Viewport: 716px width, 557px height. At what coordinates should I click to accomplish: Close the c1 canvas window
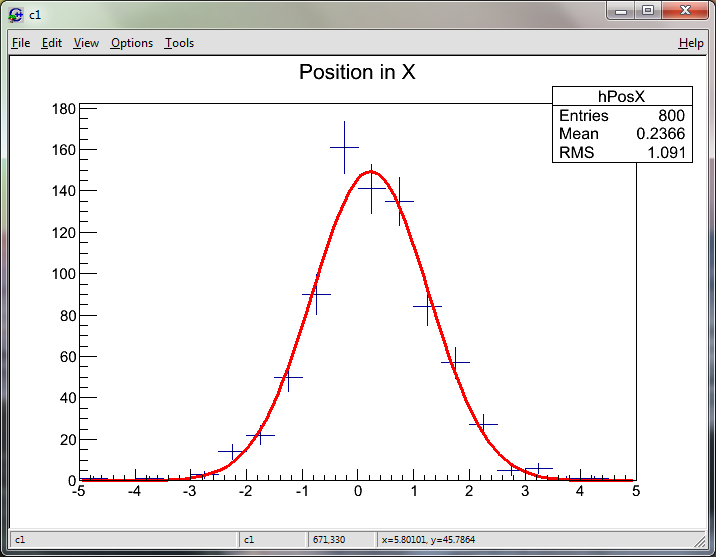pyautogui.click(x=686, y=11)
